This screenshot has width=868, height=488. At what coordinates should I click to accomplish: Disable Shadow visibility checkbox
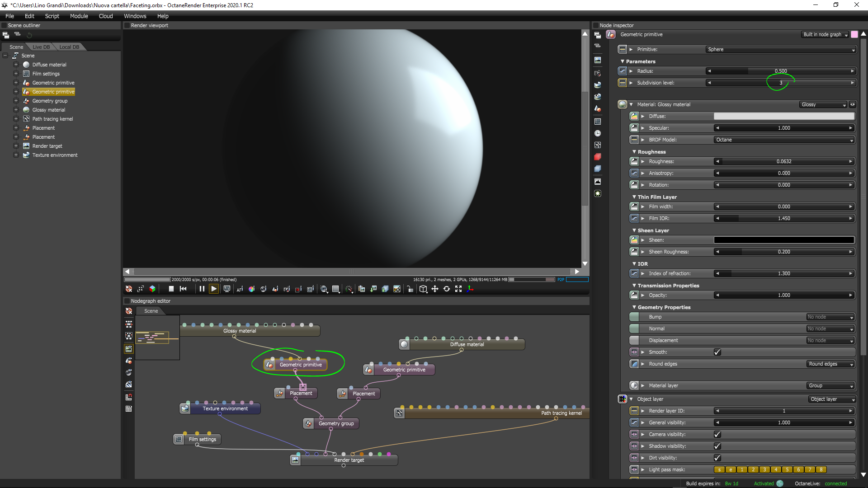tap(717, 446)
